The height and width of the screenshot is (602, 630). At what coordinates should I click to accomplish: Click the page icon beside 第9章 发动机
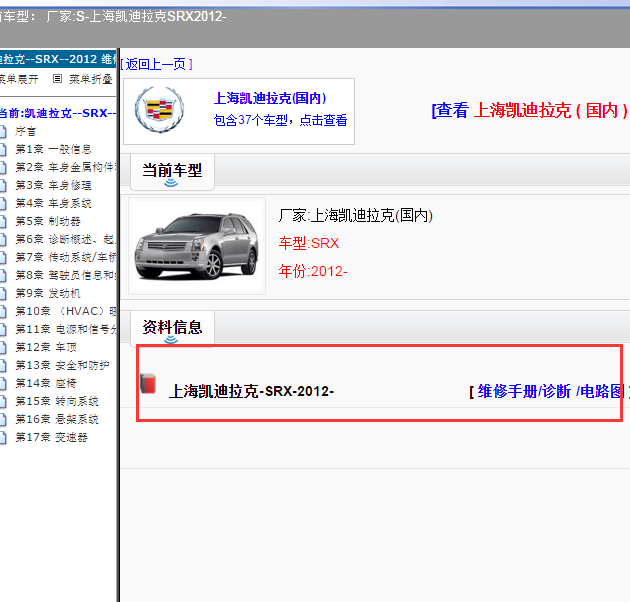(3, 294)
